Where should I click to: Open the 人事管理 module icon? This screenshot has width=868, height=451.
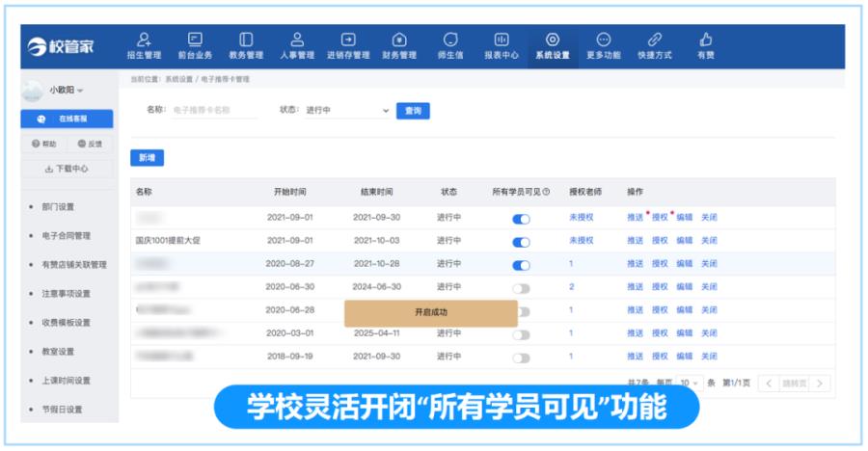coord(297,40)
